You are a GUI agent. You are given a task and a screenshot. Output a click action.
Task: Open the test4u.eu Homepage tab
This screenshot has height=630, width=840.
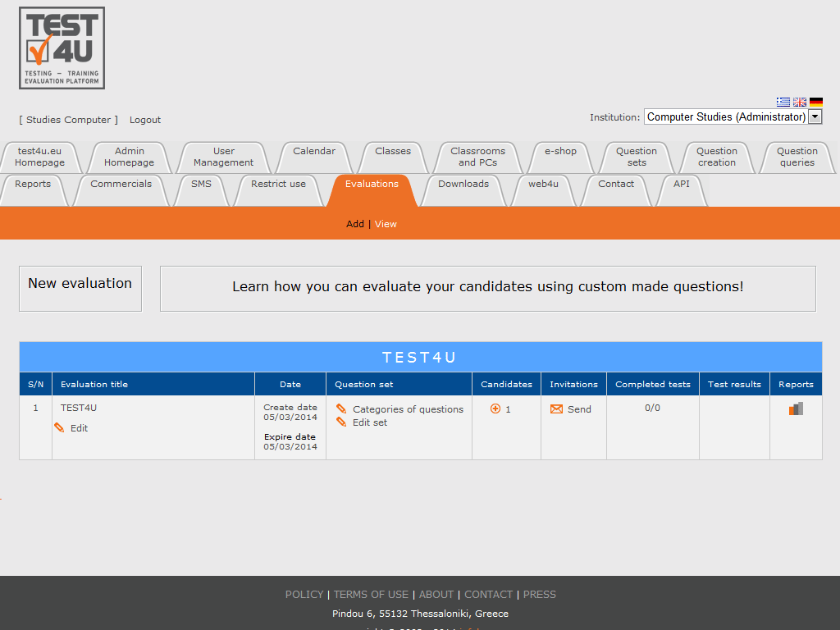[x=39, y=157]
